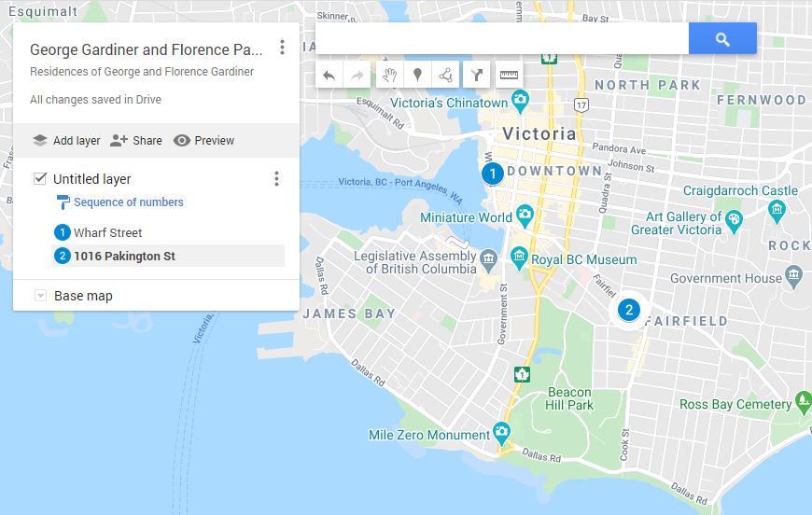Select the Add marker tool
The height and width of the screenshot is (515, 812).
coord(417,76)
